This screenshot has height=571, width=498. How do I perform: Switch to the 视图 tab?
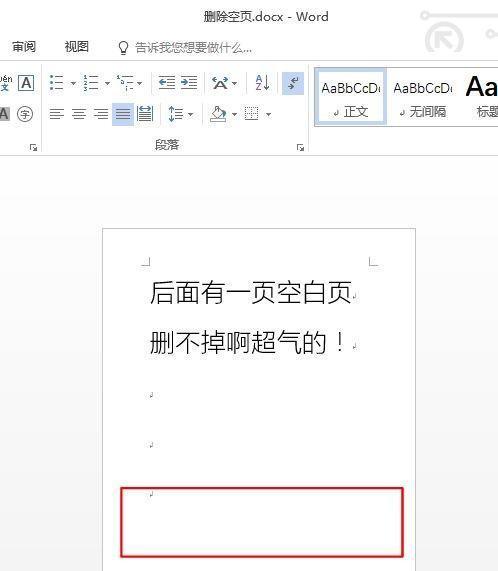click(x=76, y=47)
